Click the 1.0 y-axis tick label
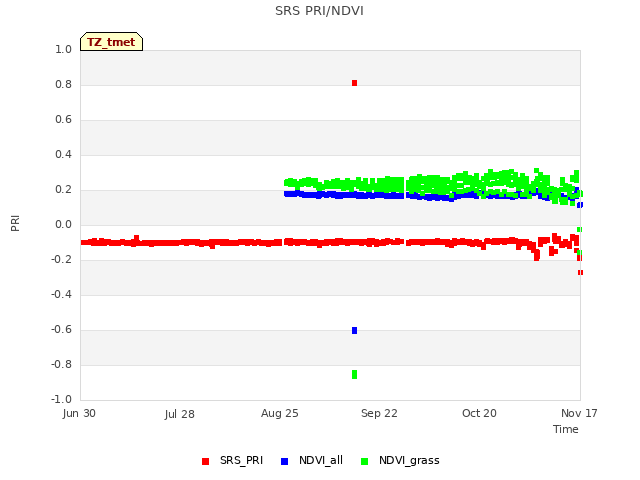 pos(63,49)
